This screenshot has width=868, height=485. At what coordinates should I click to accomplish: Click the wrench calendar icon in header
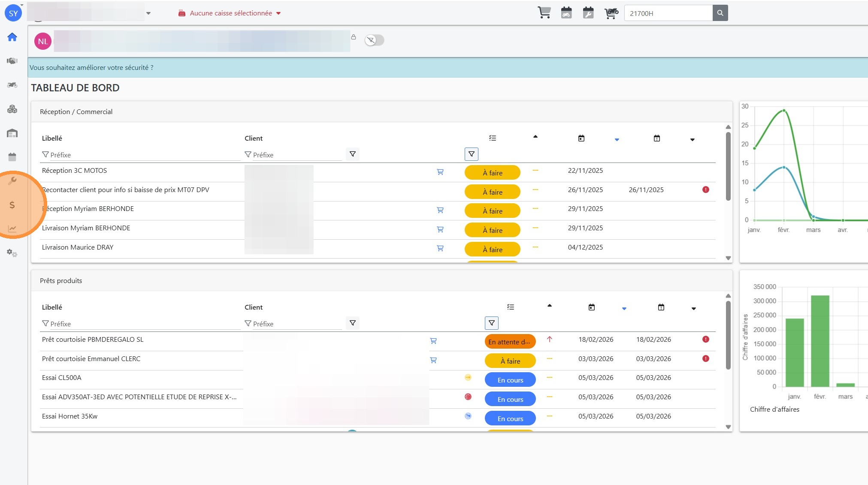point(588,13)
